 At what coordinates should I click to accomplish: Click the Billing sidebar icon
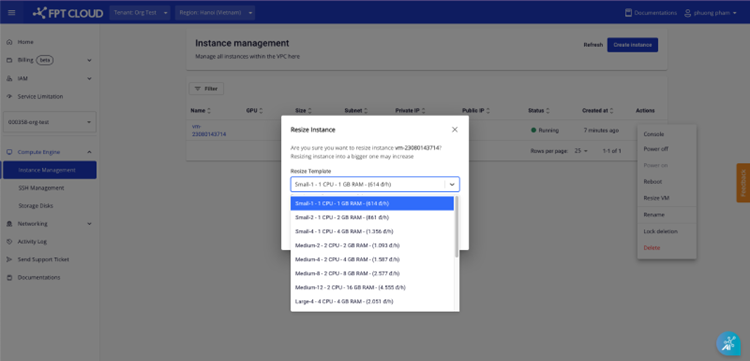point(9,60)
